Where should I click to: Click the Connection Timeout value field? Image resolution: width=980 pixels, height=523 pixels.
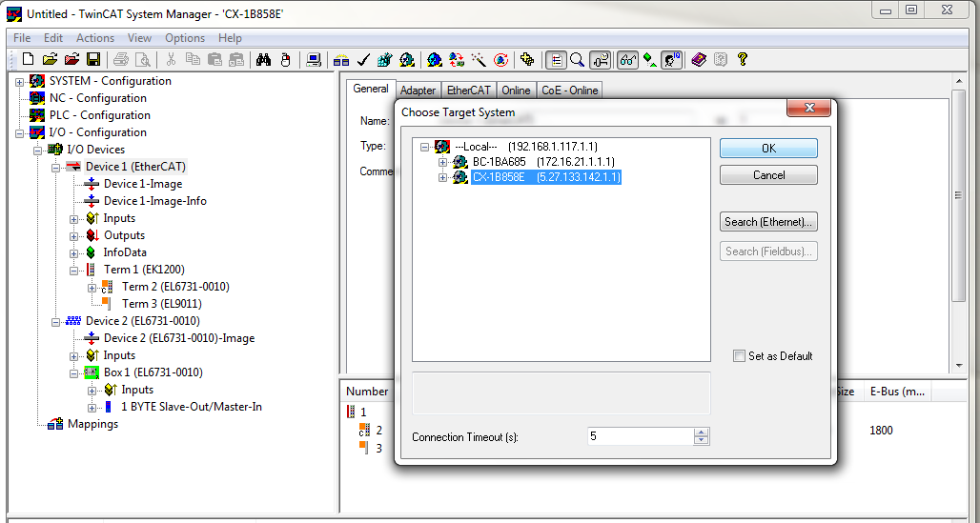coord(641,436)
